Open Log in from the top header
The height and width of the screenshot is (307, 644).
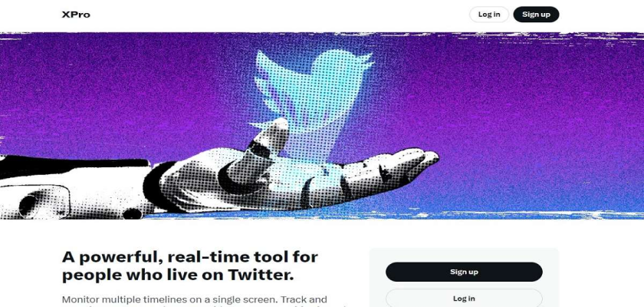point(489,15)
